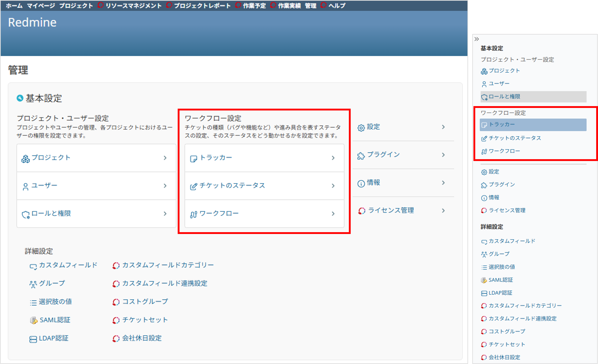Open sidebar カスタムフィールド link

tap(512, 241)
